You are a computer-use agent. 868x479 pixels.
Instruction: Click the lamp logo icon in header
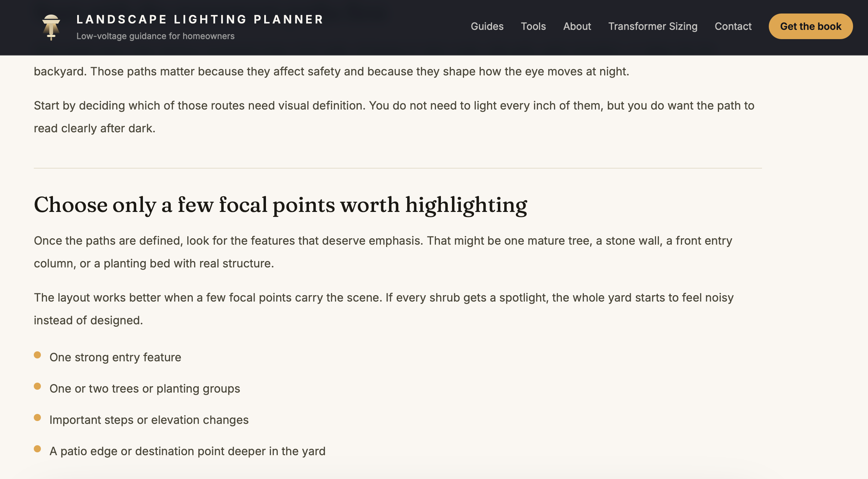click(51, 27)
